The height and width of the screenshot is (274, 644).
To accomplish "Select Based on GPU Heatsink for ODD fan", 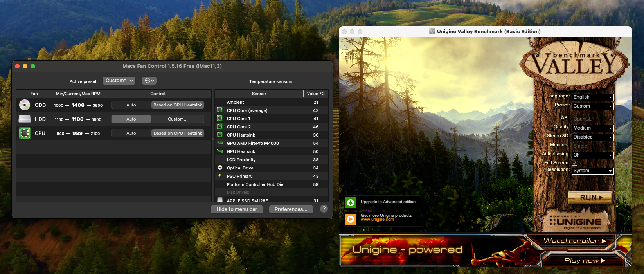I will point(178,105).
